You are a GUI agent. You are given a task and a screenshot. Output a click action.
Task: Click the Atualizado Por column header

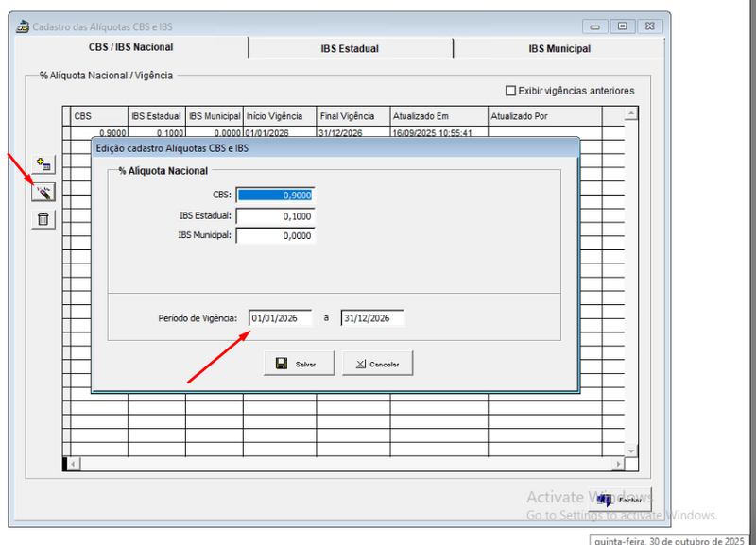point(543,116)
